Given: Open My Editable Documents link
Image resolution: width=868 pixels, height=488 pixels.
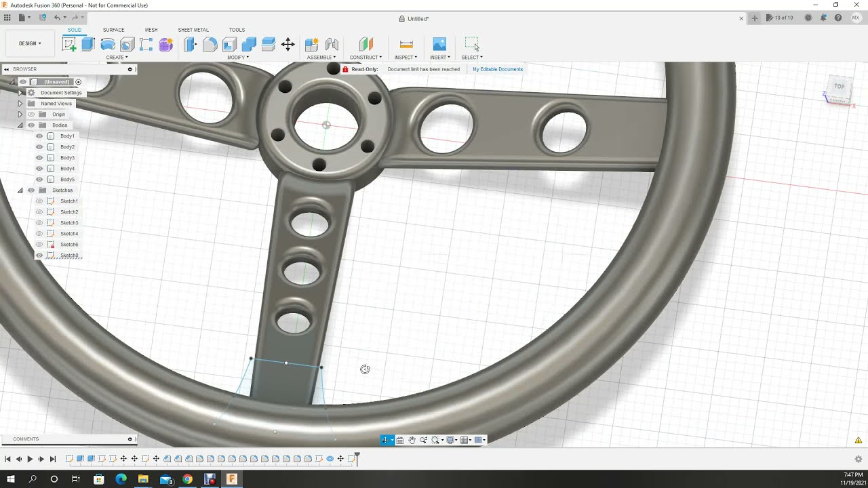Looking at the screenshot, I should point(498,69).
